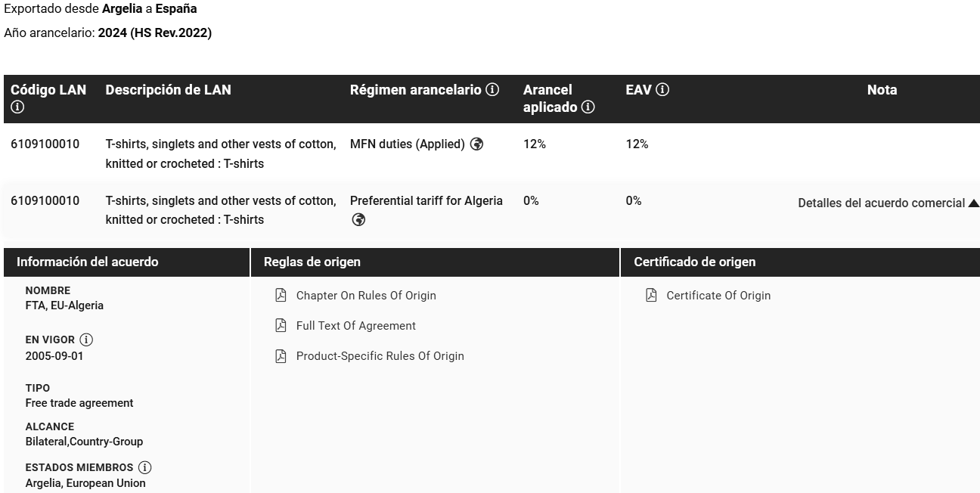Screen dimensions: 980x493
Task: Open Product-Specific Rules Of Origin link
Action: 380,356
